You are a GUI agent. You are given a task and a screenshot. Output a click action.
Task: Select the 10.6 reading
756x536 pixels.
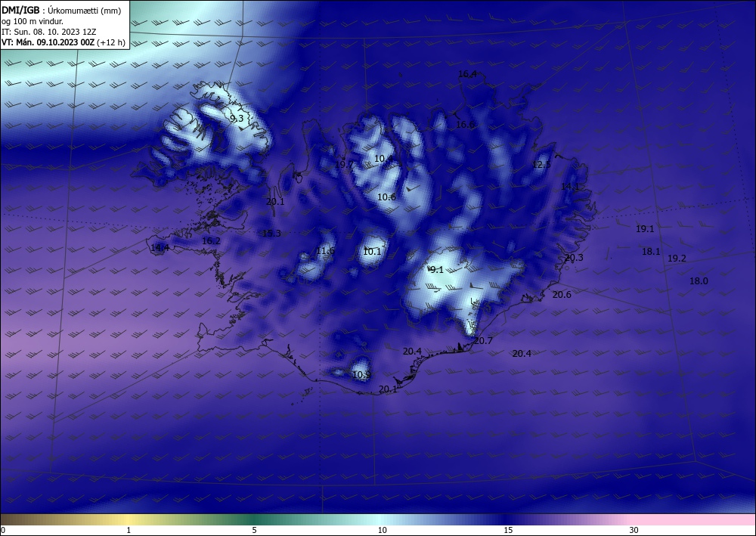[x=386, y=197]
